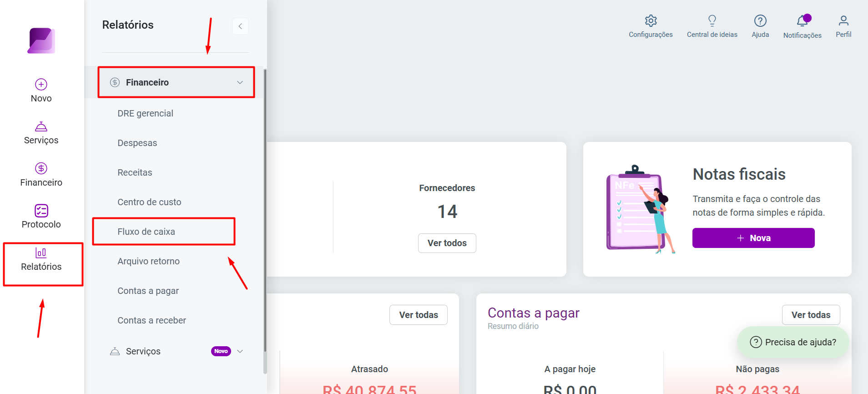Select Receitas report
The height and width of the screenshot is (394, 868).
[135, 172]
